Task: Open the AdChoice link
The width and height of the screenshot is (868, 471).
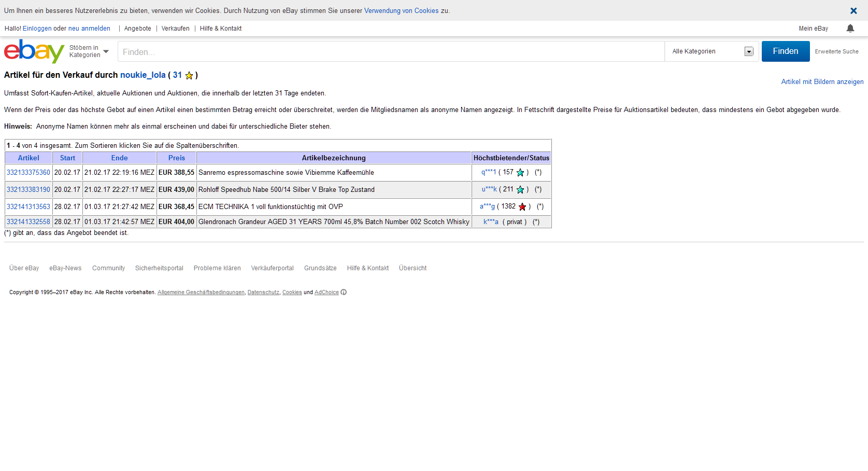Action: [x=326, y=293]
